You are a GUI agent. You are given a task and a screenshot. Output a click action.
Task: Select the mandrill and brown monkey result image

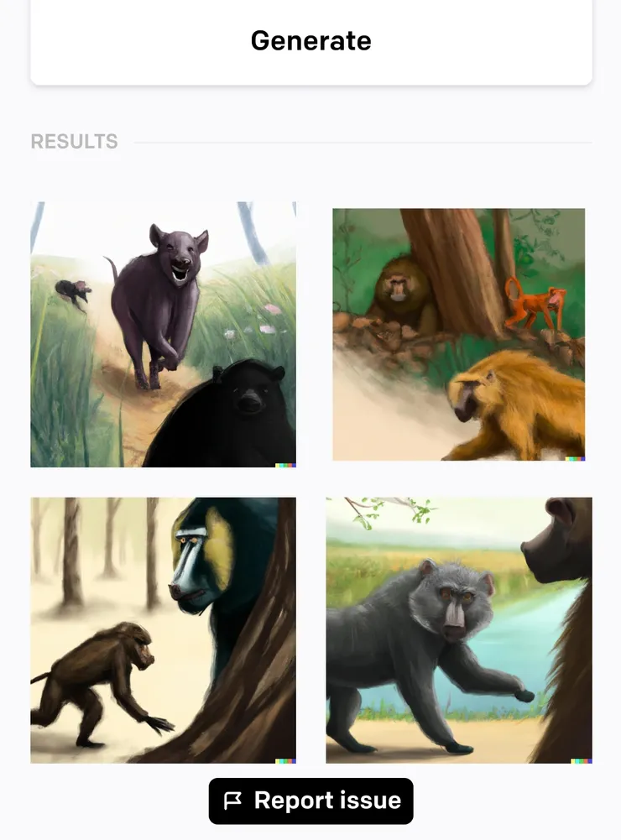point(163,630)
